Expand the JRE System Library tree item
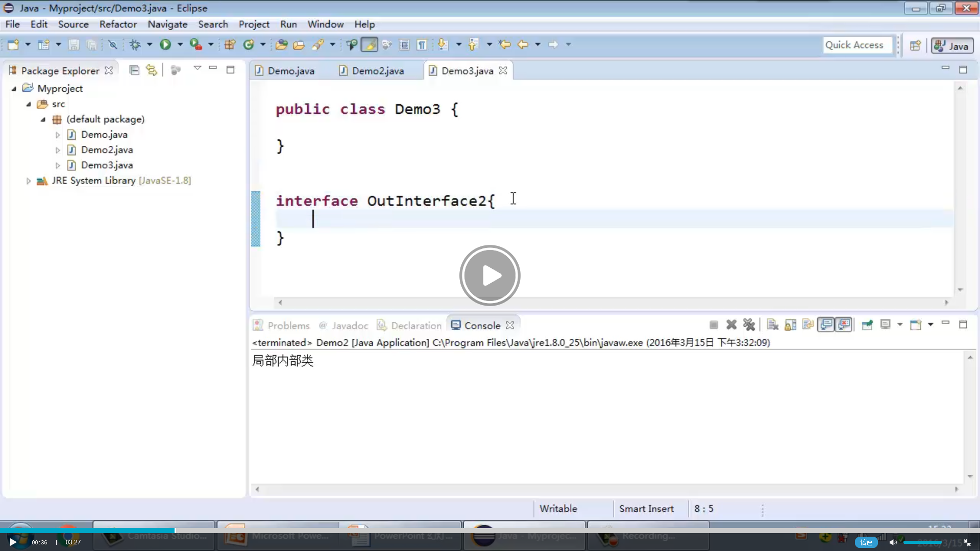This screenshot has height=551, width=980. [x=28, y=180]
